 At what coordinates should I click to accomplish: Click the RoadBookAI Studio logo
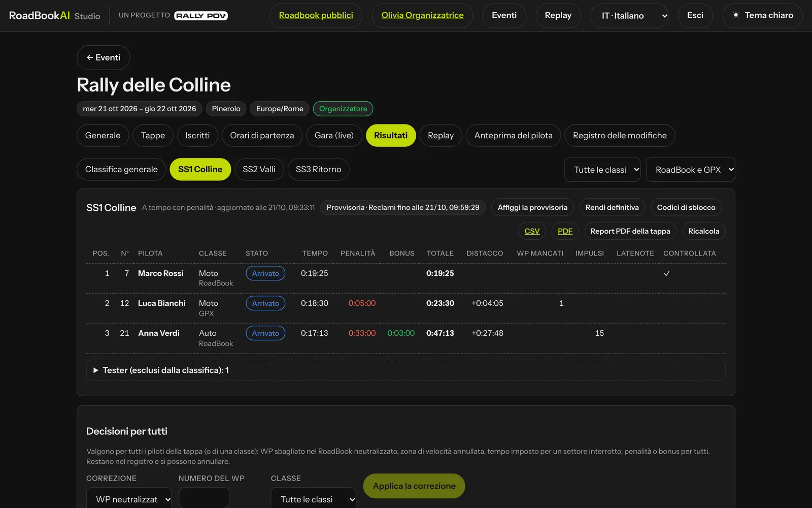(x=54, y=16)
